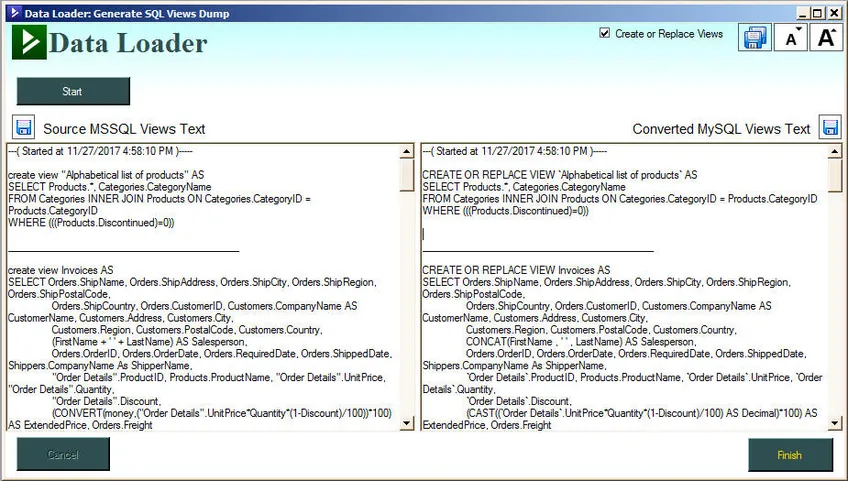Image resolution: width=848 pixels, height=481 pixels.
Task: Close the Data Loader window
Action: [x=833, y=13]
